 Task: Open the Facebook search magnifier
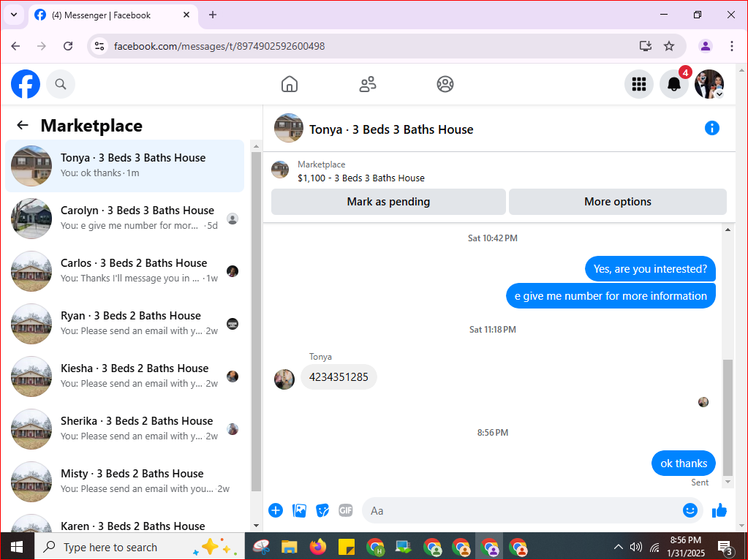tap(61, 84)
